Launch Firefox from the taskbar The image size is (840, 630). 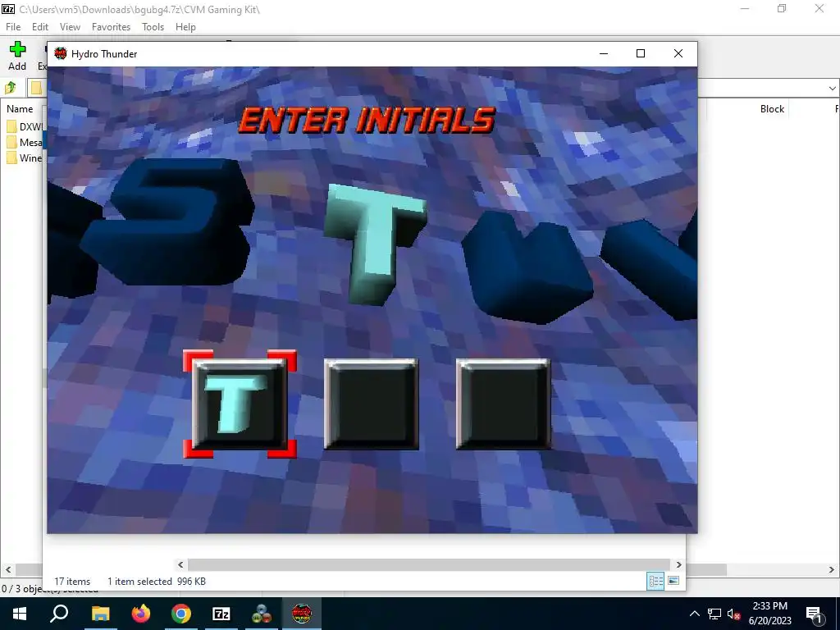[x=141, y=614]
